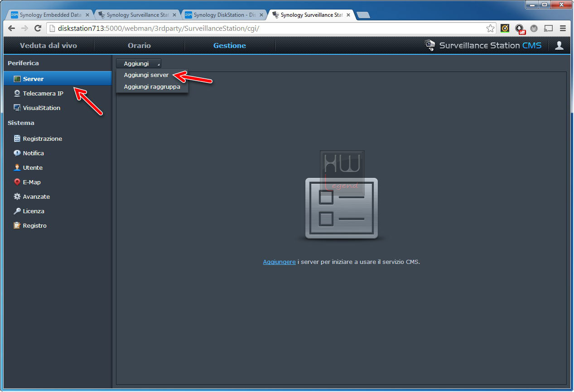Switch to the Orario tab
This screenshot has height=392, width=574.
tap(139, 45)
